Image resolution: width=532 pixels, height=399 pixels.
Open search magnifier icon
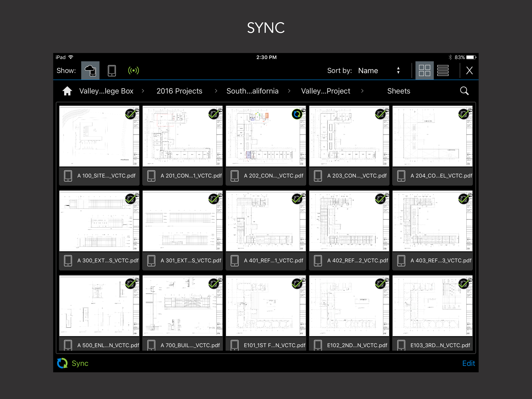tap(464, 91)
